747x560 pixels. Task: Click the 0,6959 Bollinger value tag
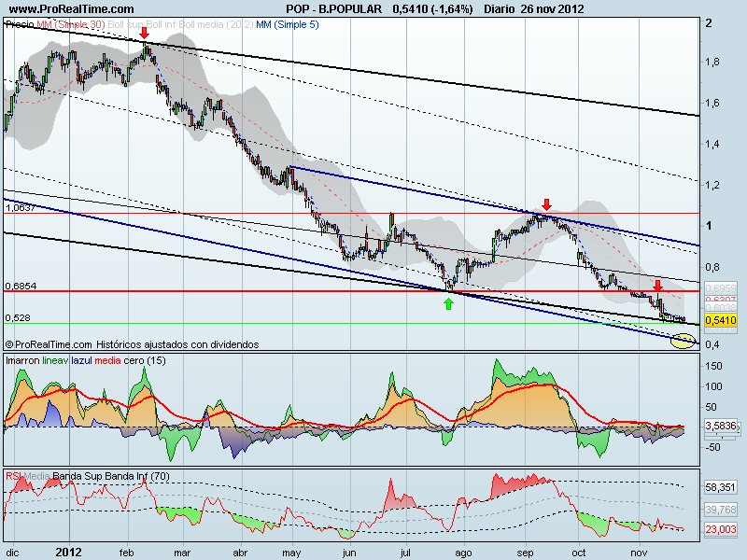(x=721, y=288)
